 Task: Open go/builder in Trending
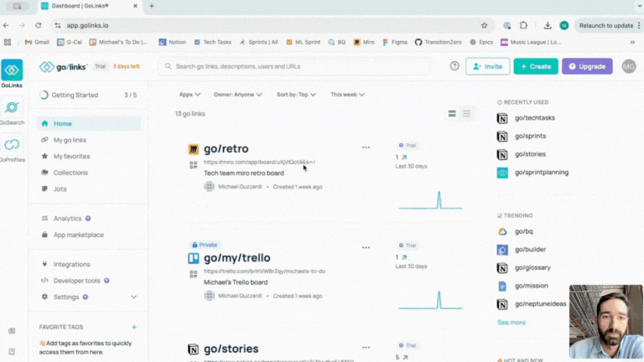(530, 250)
